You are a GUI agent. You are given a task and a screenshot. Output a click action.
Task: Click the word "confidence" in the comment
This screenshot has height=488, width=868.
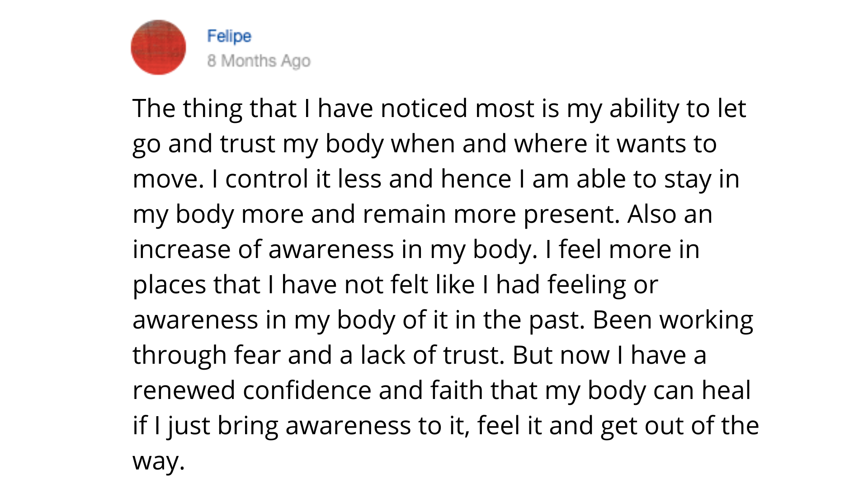307,391
